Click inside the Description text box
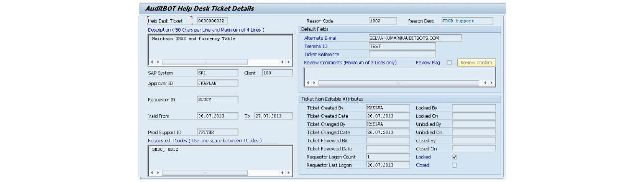Screen dimensions: 644x182 [220, 47]
